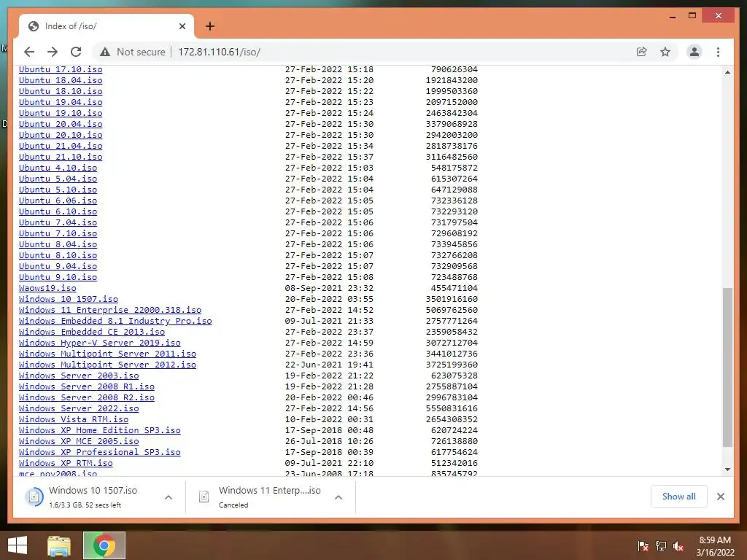Show all downloads

[678, 496]
